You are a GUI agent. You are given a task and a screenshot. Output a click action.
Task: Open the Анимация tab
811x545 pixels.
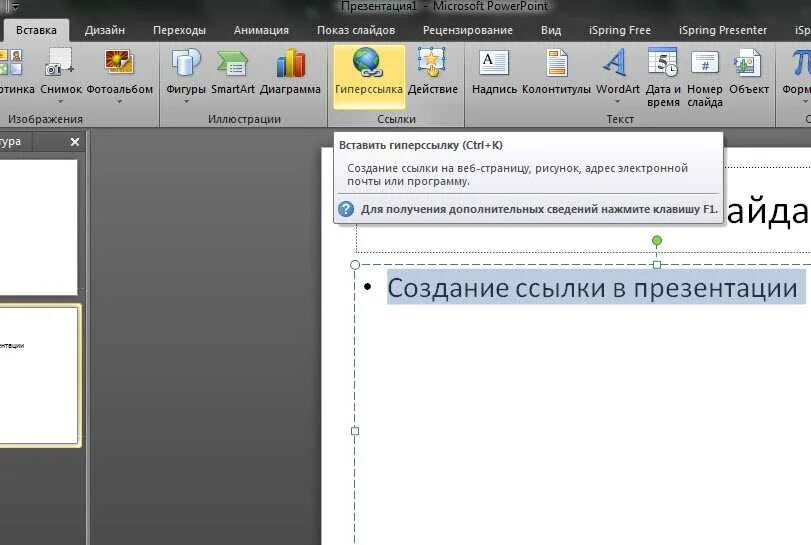261,31
